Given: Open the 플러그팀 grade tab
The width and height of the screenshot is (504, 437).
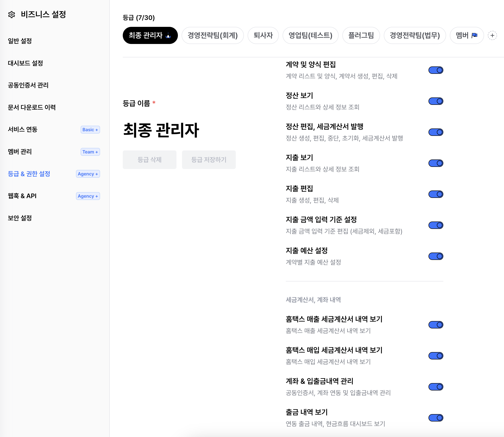Looking at the screenshot, I should pos(361,36).
